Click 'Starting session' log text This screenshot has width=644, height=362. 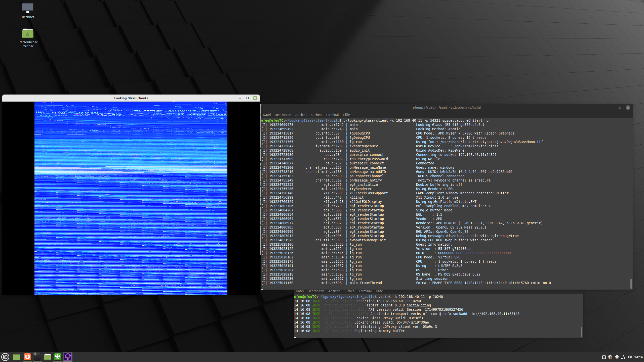click(432, 279)
